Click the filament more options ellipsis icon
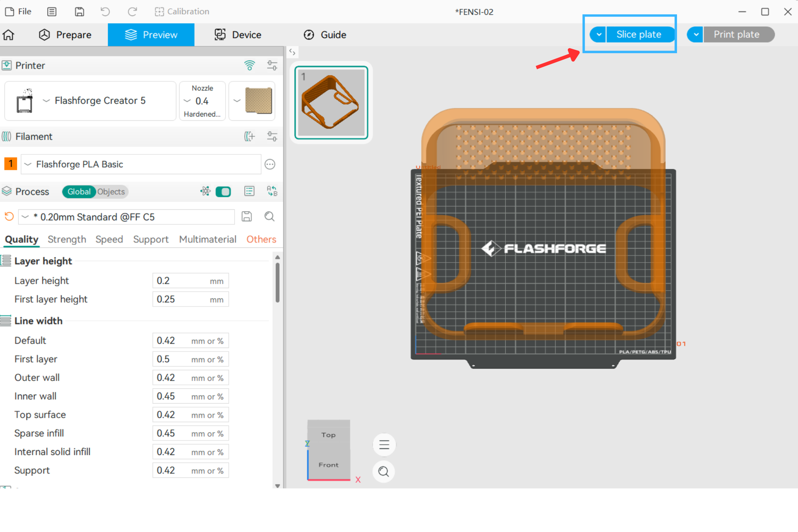 coord(270,164)
